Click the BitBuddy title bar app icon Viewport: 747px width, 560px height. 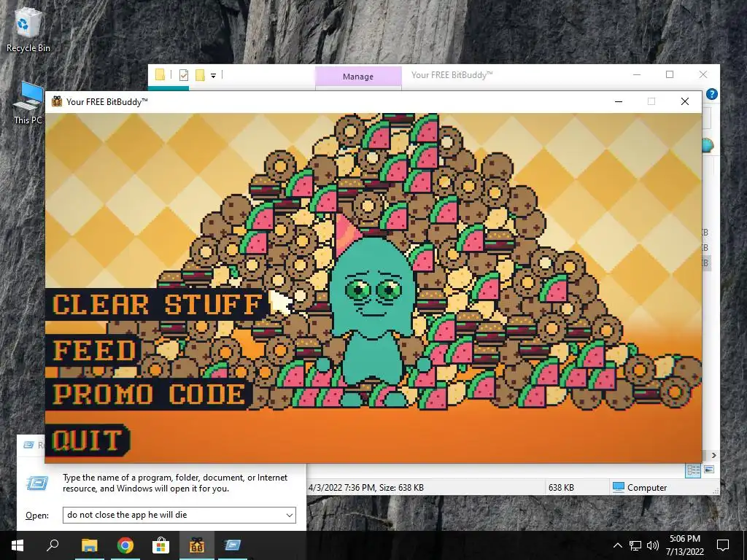point(57,101)
